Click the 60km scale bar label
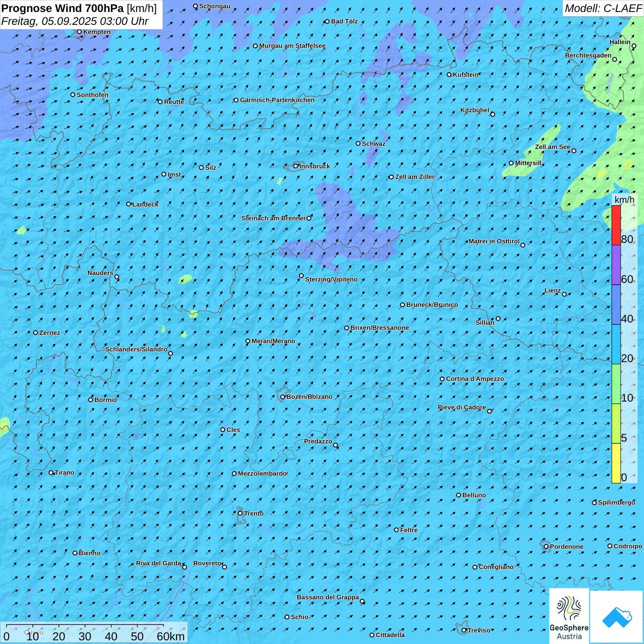 (171, 636)
